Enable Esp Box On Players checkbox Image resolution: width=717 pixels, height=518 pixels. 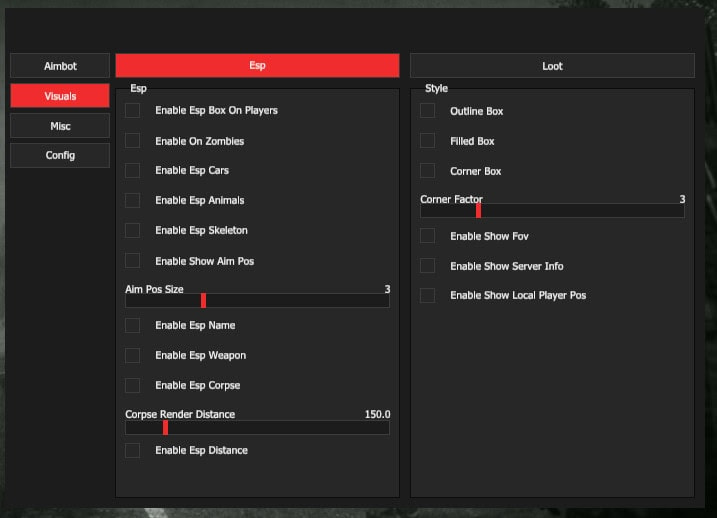tap(133, 111)
